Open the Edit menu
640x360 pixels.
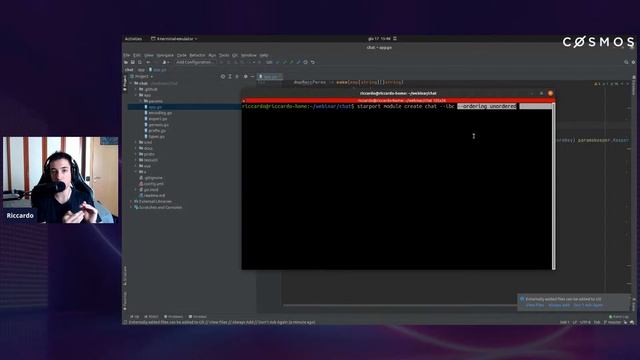(137, 55)
